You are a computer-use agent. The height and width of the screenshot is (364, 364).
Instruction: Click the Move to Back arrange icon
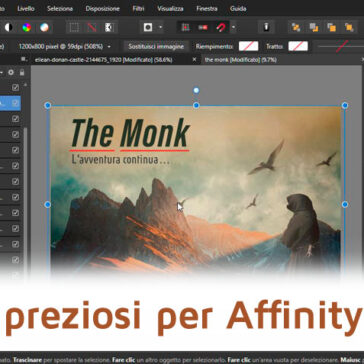(296, 27)
